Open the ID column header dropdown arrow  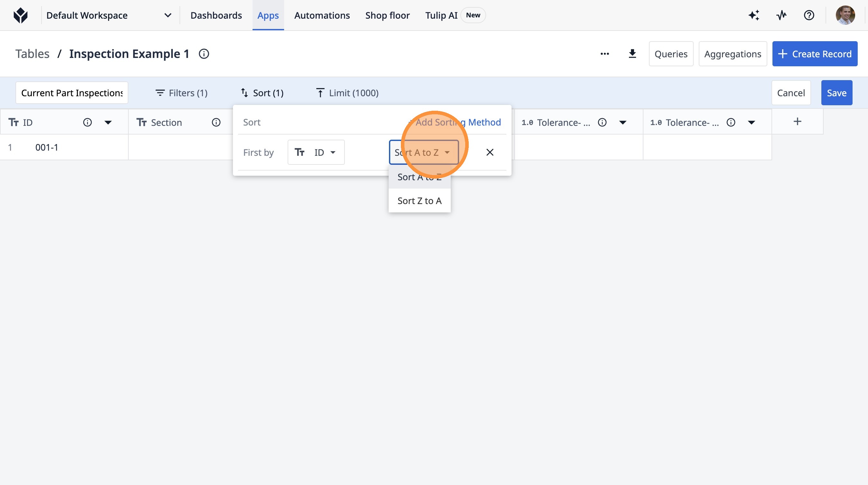tap(108, 122)
